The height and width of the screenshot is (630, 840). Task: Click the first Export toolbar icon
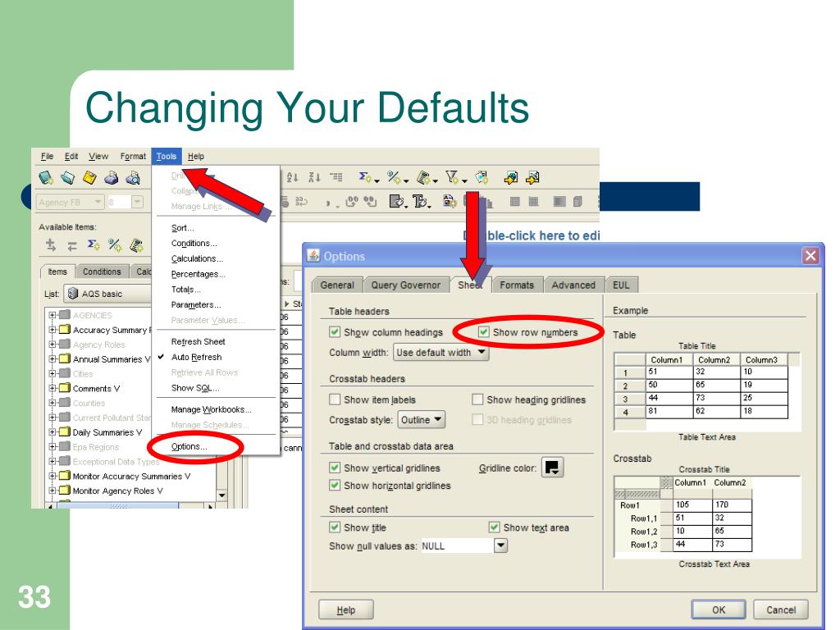pyautogui.click(x=510, y=177)
